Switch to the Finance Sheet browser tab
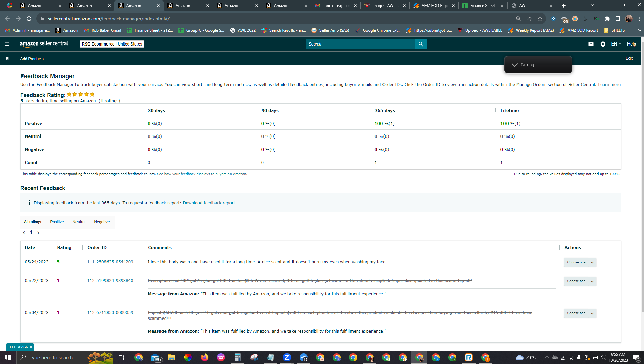The height and width of the screenshot is (364, 644). click(483, 6)
